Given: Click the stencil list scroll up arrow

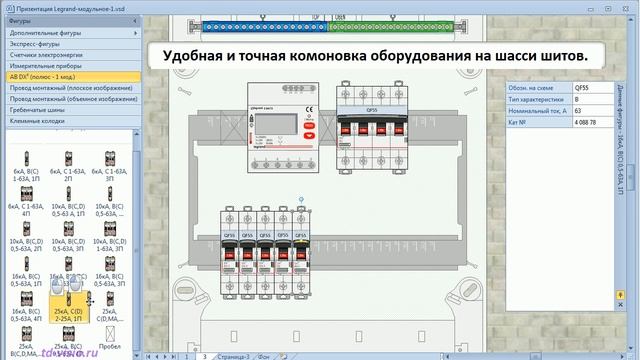Looking at the screenshot, I should 136,134.
